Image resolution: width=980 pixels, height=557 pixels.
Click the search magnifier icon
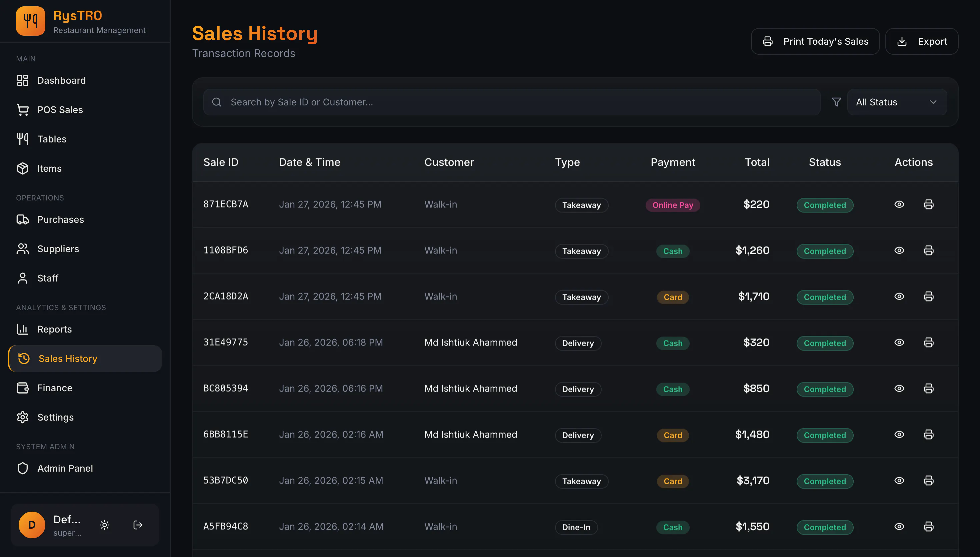click(x=217, y=102)
